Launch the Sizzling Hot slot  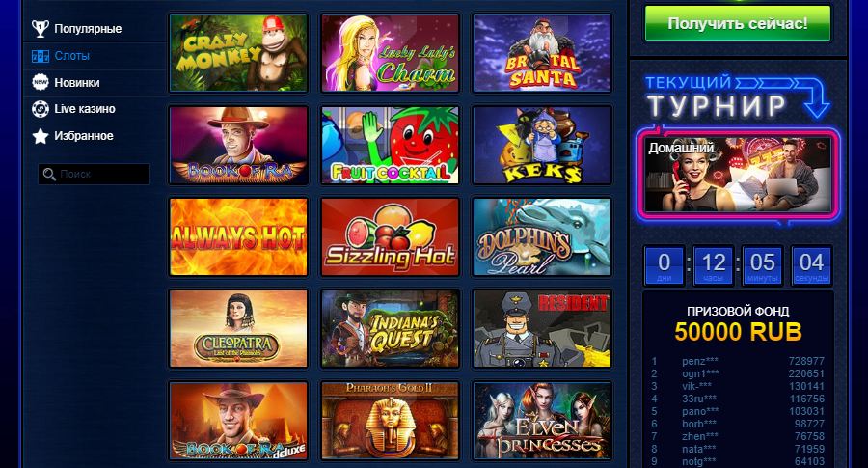pyautogui.click(x=391, y=237)
